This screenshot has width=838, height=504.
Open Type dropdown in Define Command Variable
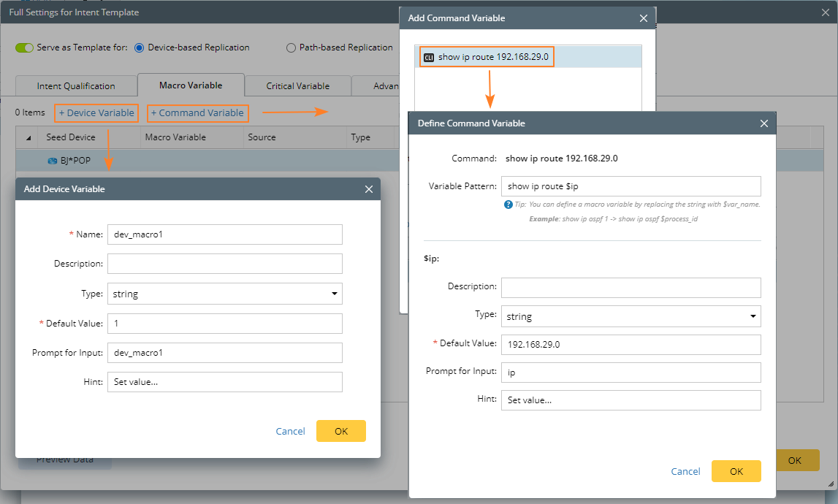coord(631,316)
